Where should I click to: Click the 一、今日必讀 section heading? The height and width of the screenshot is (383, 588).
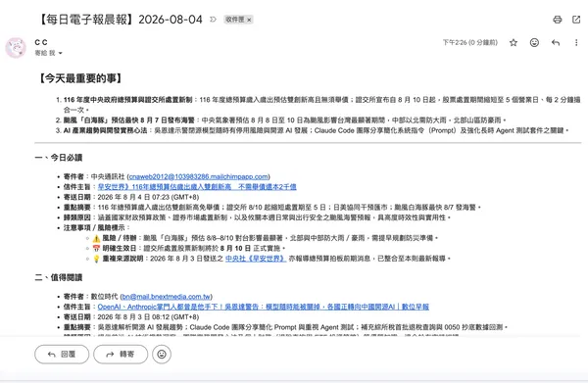point(59,158)
